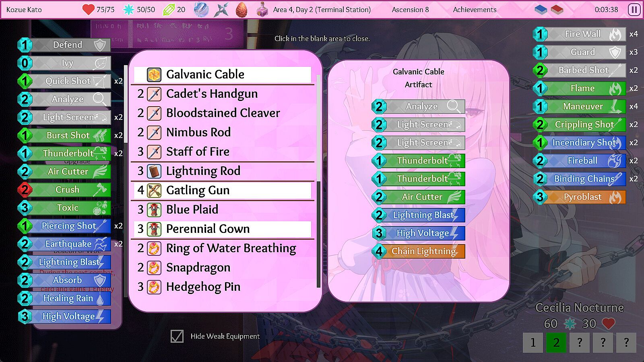Open the Achievements menu

475,9
